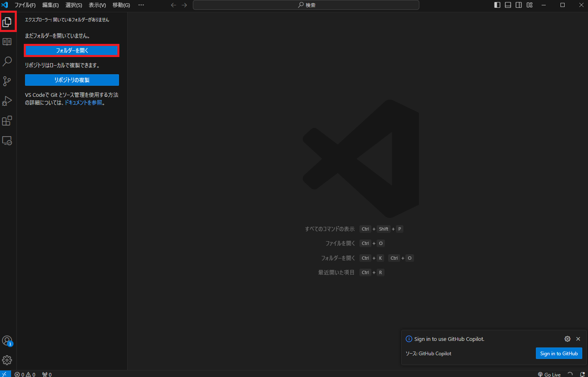Dismiss the GitHub Copilot notification

(x=578, y=339)
